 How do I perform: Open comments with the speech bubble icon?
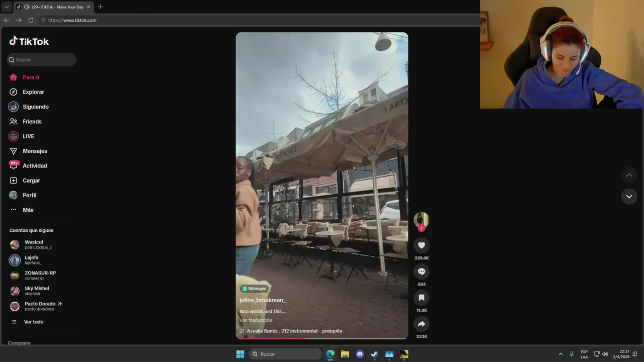pos(422,271)
